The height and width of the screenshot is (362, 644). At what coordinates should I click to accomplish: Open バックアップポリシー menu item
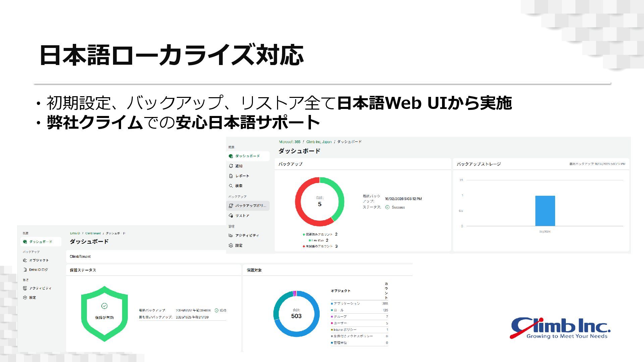click(250, 206)
